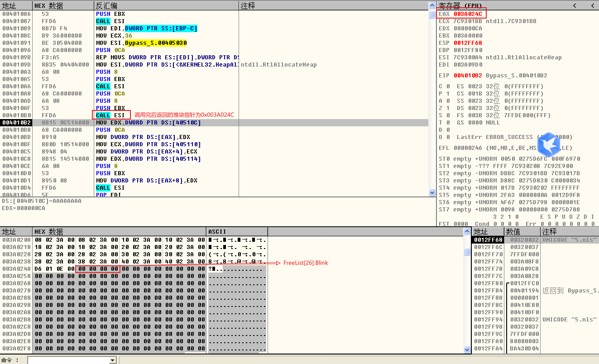Image resolution: width=599 pixels, height=364 pixels.
Task: Click disassembly pane HEX 数据 header
Action: coord(63,5)
